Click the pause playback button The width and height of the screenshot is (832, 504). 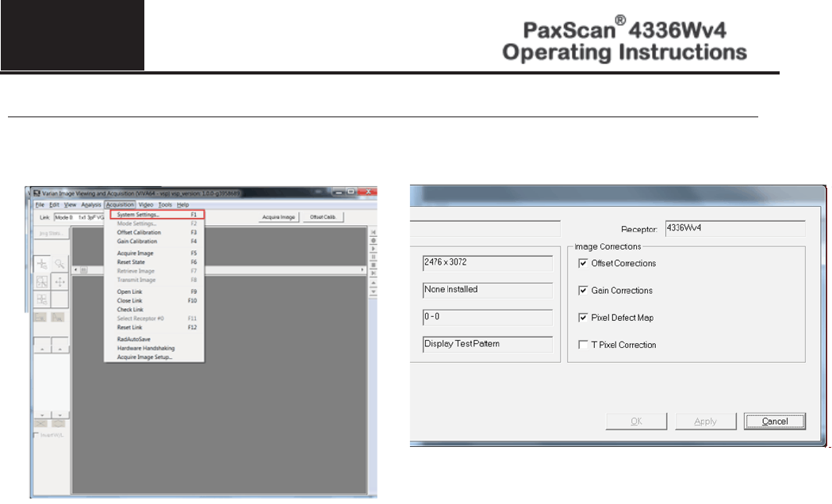pos(374,257)
